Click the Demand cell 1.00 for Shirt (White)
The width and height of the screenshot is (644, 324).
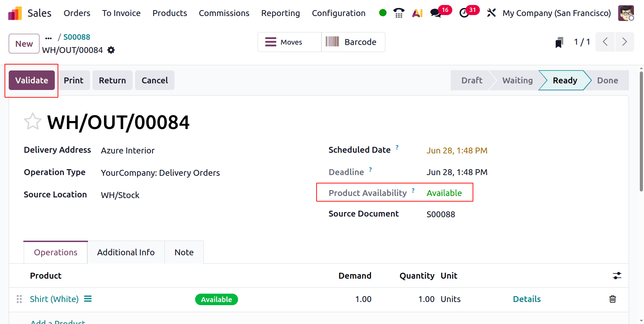363,299
